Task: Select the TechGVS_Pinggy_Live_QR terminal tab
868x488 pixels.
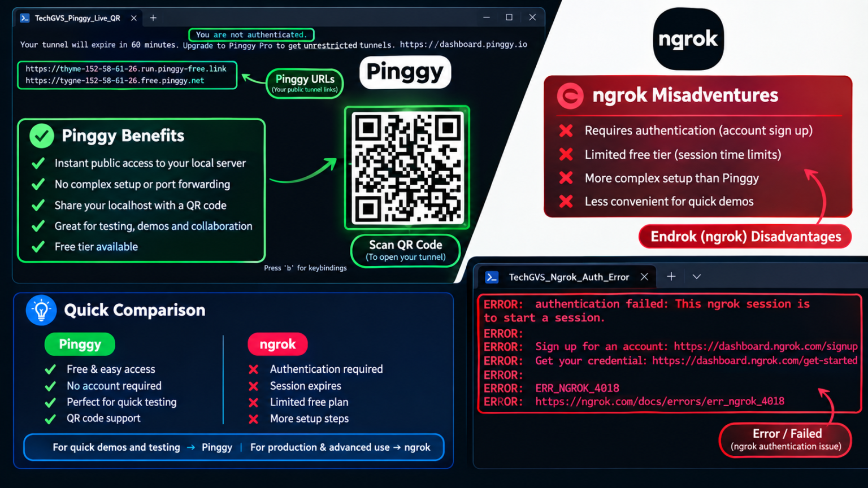Action: 77,18
